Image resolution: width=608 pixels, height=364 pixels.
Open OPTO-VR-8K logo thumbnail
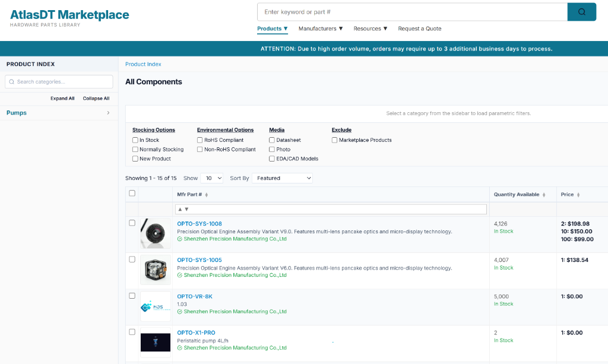tap(156, 306)
